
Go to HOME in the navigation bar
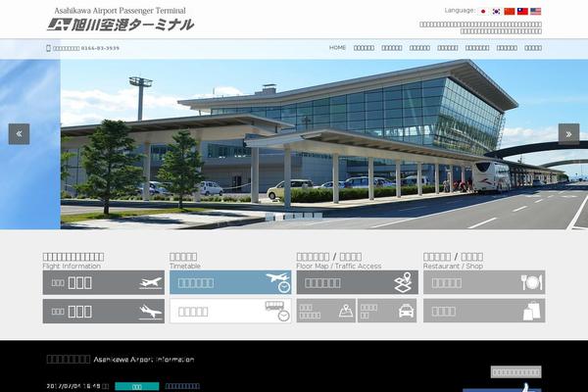click(x=337, y=48)
